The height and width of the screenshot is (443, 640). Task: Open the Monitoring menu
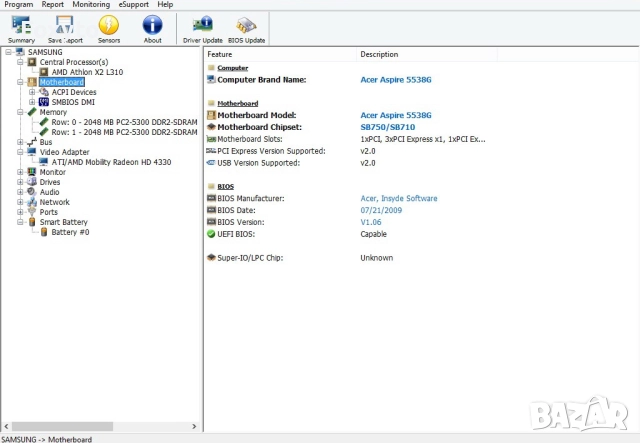tap(91, 4)
